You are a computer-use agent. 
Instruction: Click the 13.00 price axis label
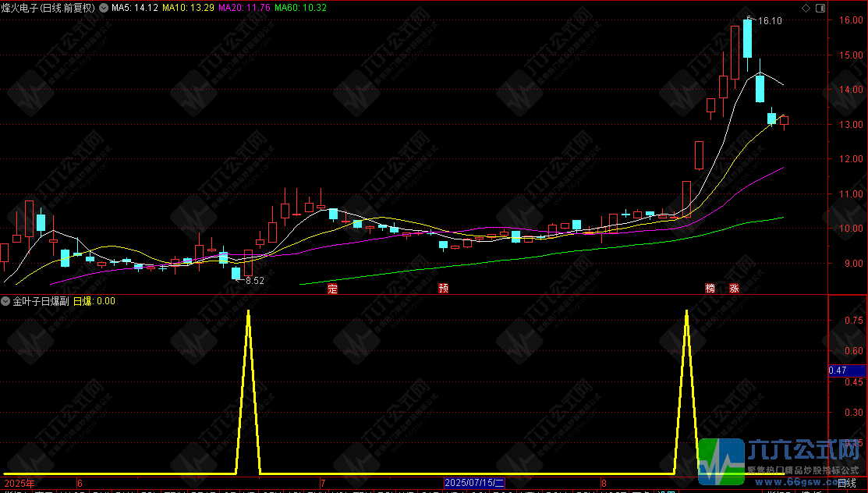click(x=851, y=125)
